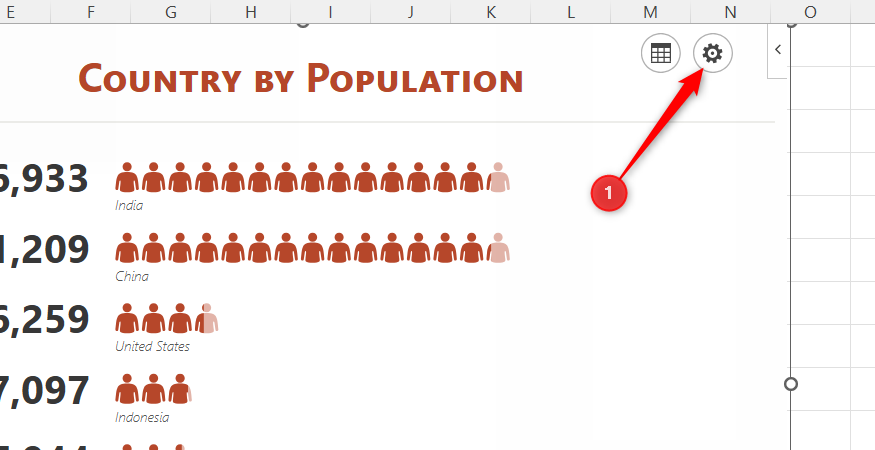Click the China label

pos(132,276)
